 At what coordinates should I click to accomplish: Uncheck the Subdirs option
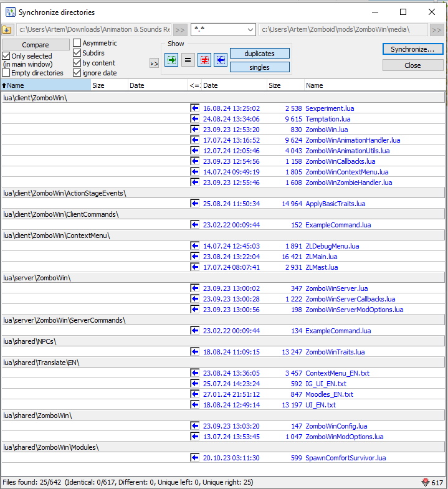point(77,54)
